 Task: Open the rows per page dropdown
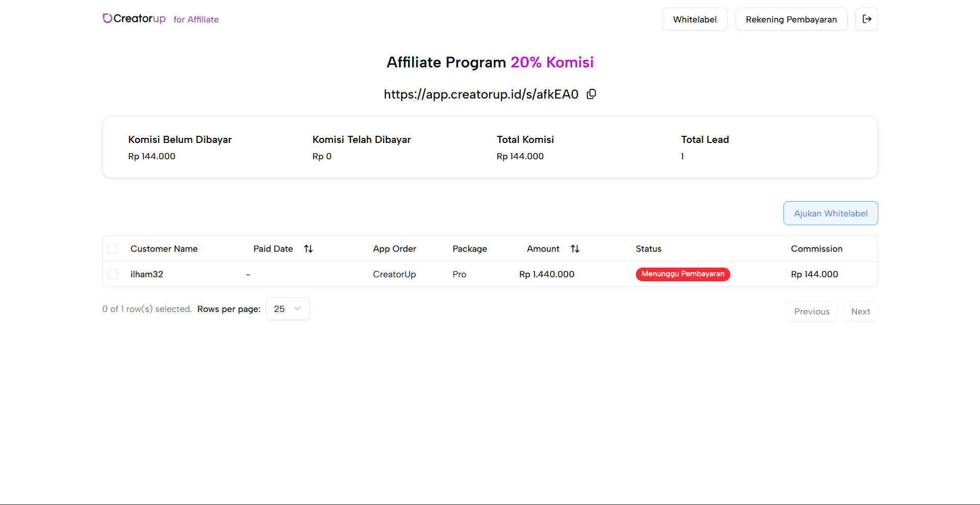click(x=288, y=309)
